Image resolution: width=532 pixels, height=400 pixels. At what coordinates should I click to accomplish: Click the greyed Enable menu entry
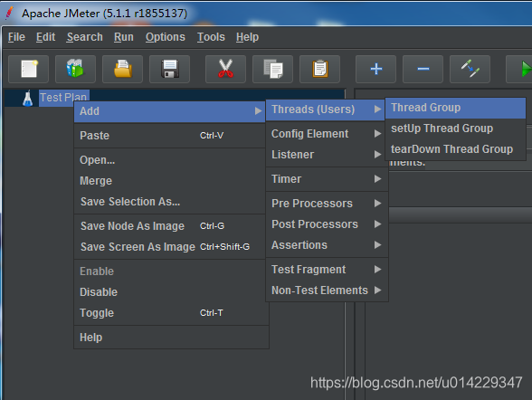[170, 271]
